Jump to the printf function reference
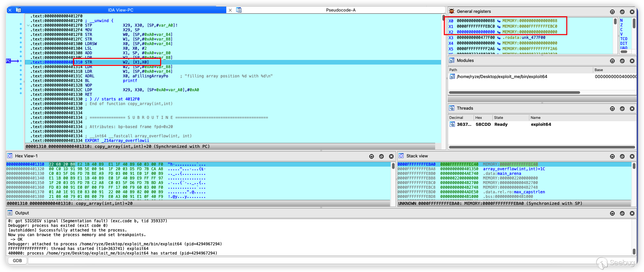Image resolution: width=644 pixels, height=272 pixels. click(130, 81)
